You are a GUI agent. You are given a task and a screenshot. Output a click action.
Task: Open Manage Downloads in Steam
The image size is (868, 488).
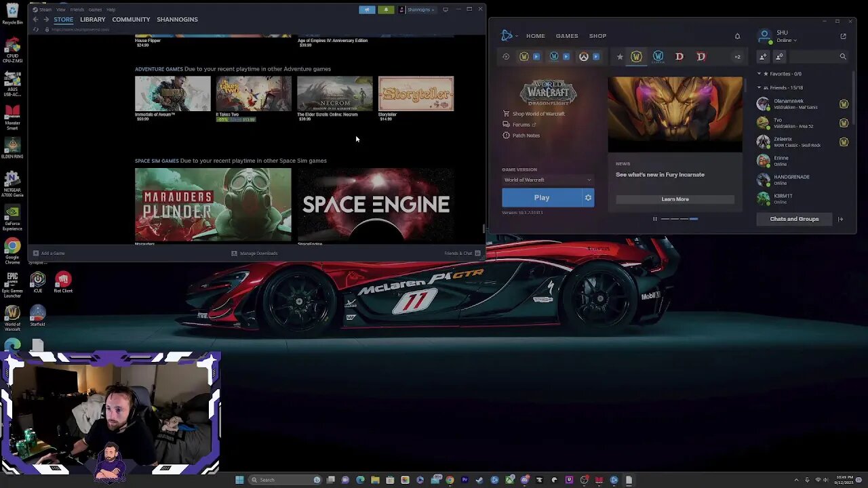254,253
